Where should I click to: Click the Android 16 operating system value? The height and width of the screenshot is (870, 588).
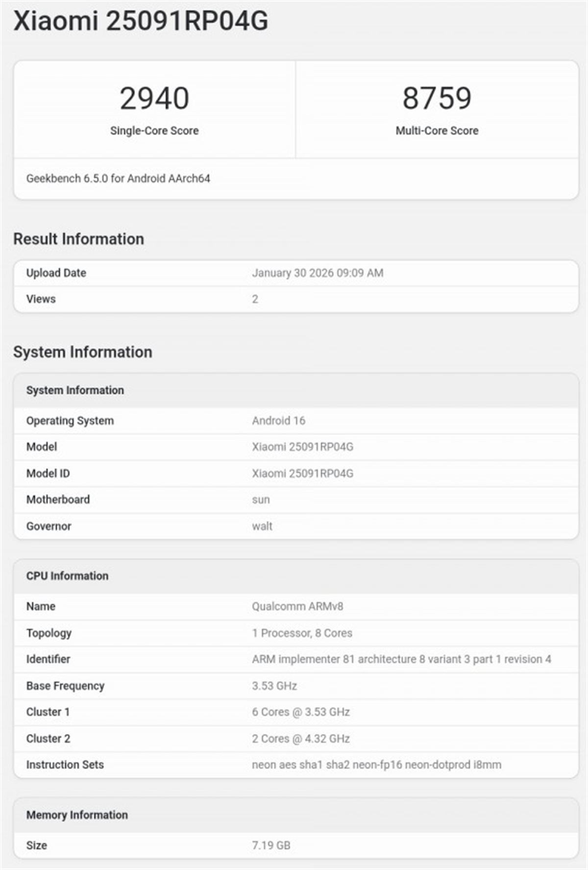pos(278,421)
